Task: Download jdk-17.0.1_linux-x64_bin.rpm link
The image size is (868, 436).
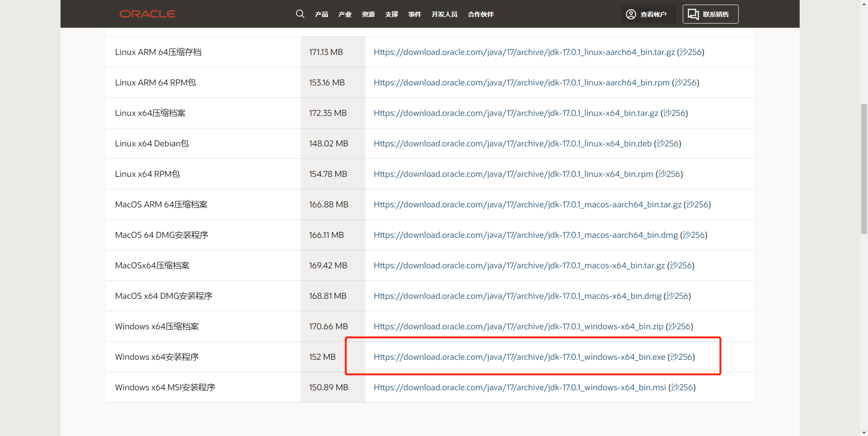Action: pyautogui.click(x=513, y=174)
